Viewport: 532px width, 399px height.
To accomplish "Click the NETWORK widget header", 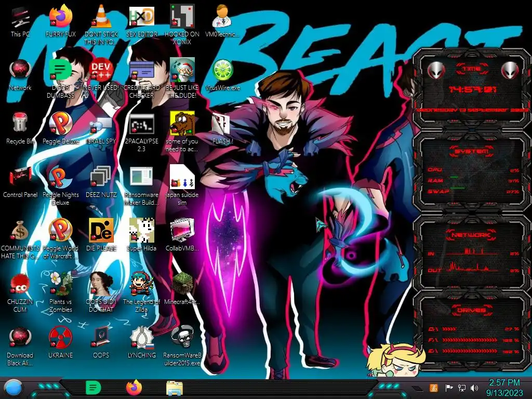I will click(472, 234).
